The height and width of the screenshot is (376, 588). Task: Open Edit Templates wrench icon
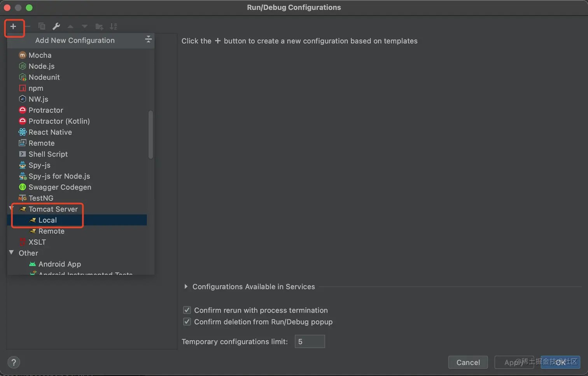[x=56, y=26]
